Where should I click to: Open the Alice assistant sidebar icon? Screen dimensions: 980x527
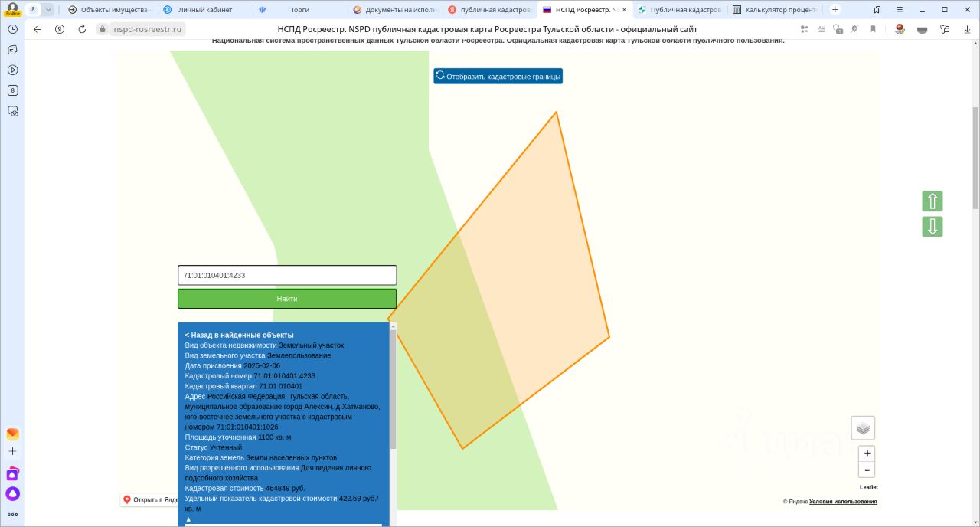click(x=12, y=494)
